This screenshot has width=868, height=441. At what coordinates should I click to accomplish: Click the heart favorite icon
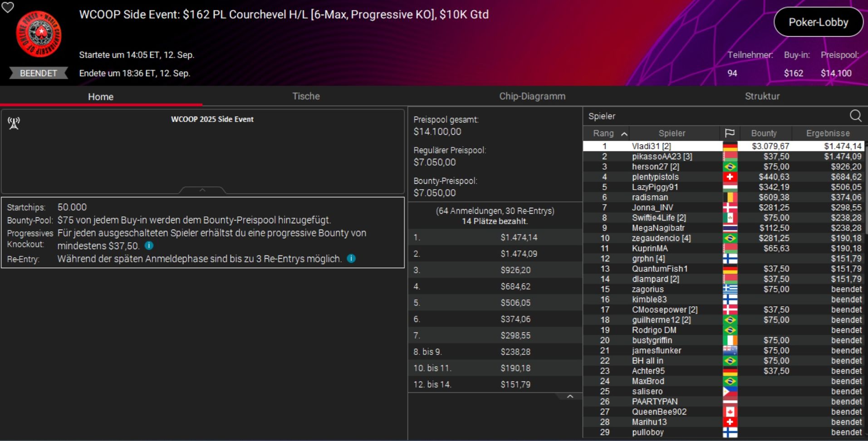pos(8,7)
